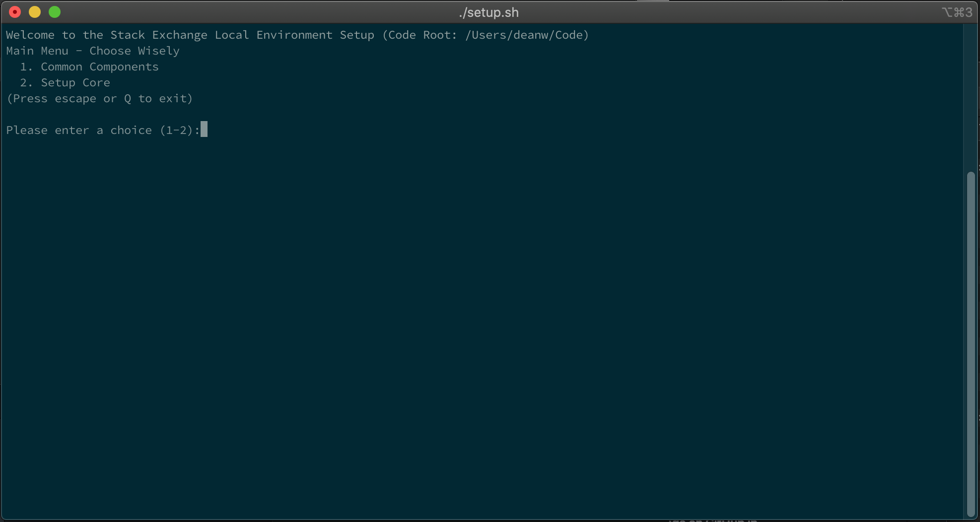The image size is (980, 522).
Task: Click the Welcome to Stack Exchange setup line
Action: pyautogui.click(x=297, y=35)
